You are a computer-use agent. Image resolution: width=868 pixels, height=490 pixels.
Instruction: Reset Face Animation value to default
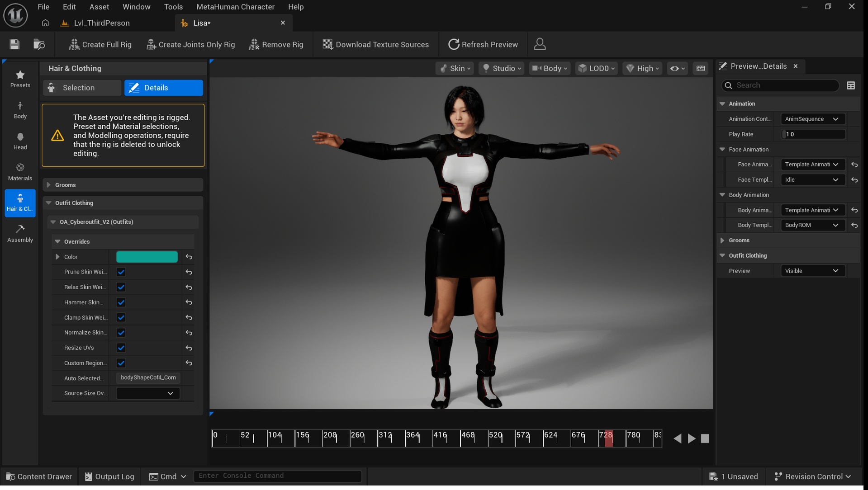tap(854, 165)
